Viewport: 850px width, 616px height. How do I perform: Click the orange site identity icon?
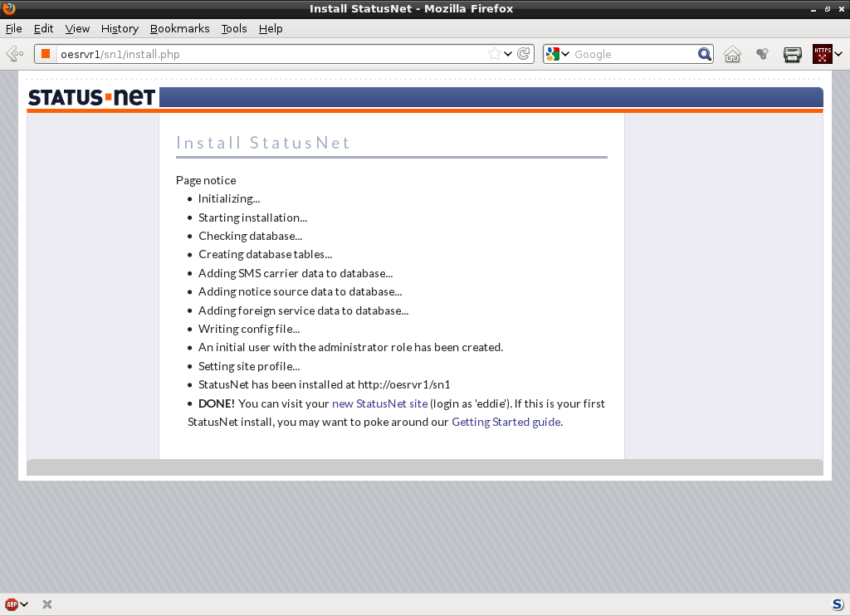click(46, 54)
